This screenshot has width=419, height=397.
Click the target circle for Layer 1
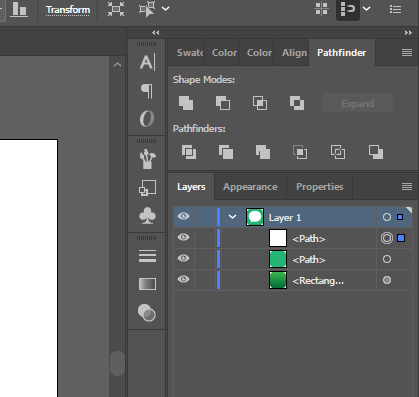(387, 217)
